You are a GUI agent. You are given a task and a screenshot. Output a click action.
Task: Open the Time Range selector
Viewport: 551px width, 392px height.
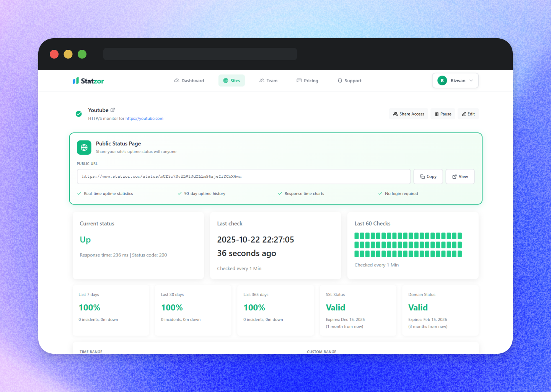tap(91, 351)
